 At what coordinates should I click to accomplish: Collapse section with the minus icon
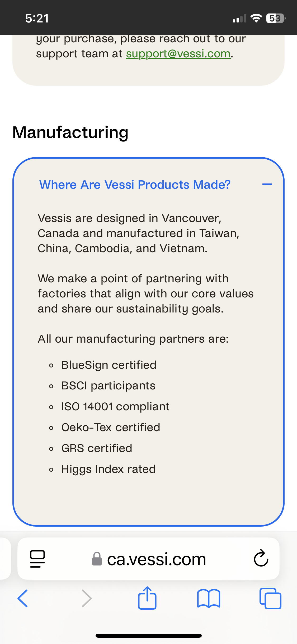267,184
